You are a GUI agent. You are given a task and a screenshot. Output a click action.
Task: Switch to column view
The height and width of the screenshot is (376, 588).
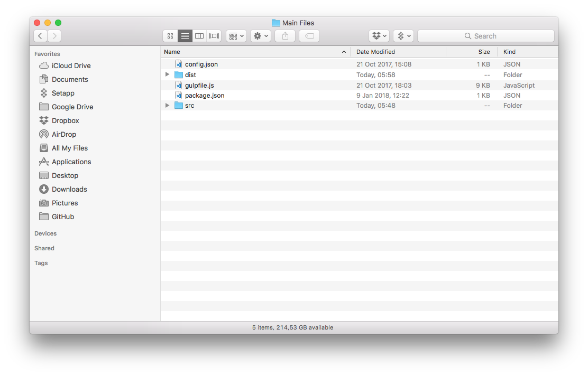[x=199, y=36]
